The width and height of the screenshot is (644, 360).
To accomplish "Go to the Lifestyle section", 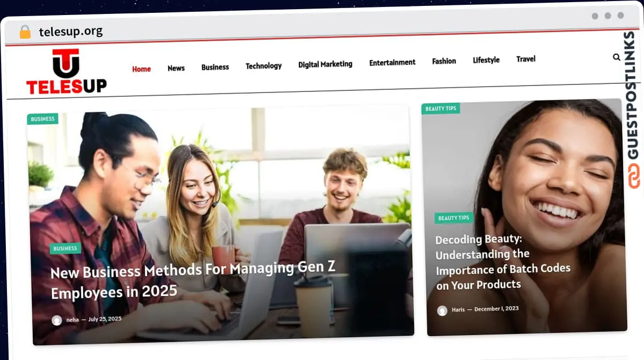I will [486, 60].
